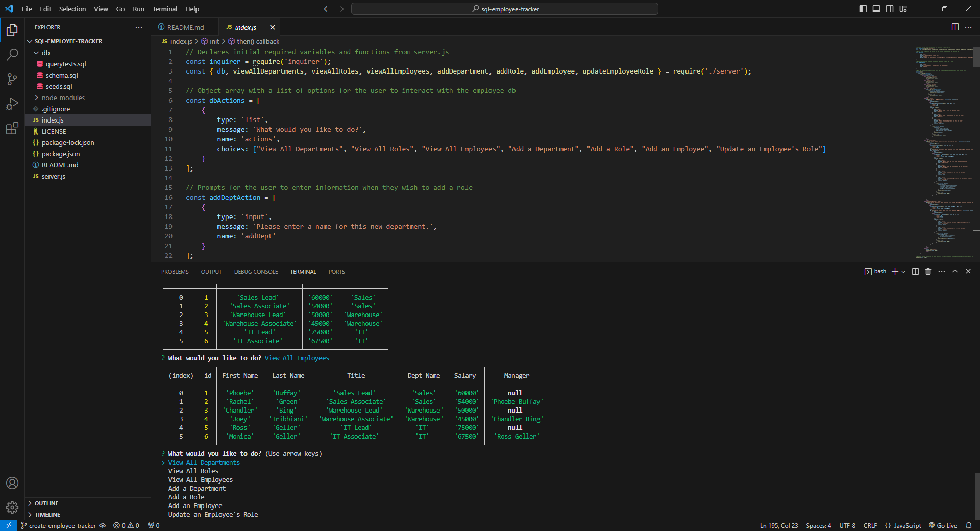Open the Manage gear icon

click(12, 508)
